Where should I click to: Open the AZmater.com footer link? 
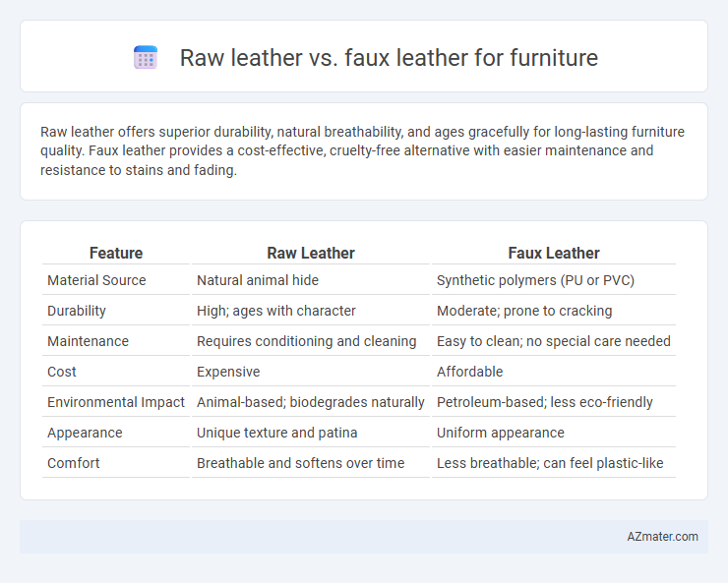[662, 537]
